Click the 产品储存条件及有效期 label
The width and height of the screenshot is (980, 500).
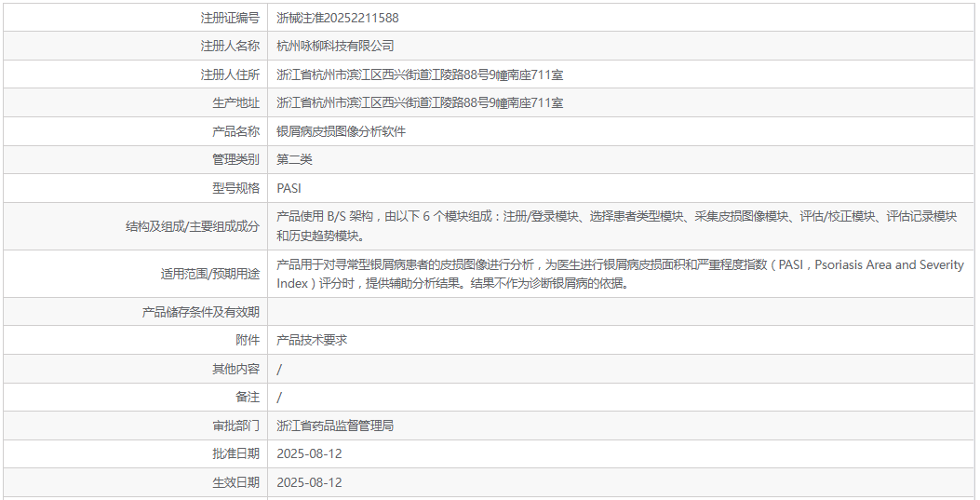click(x=200, y=312)
